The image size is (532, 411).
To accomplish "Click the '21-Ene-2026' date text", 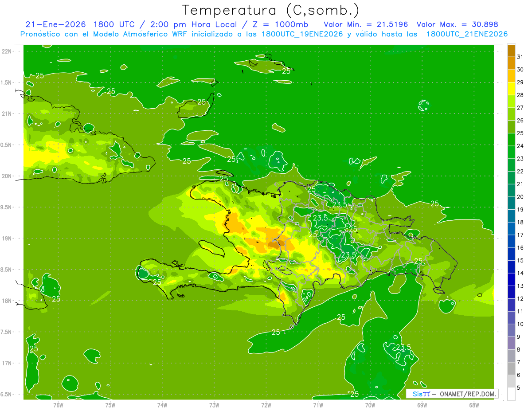I will (55, 24).
